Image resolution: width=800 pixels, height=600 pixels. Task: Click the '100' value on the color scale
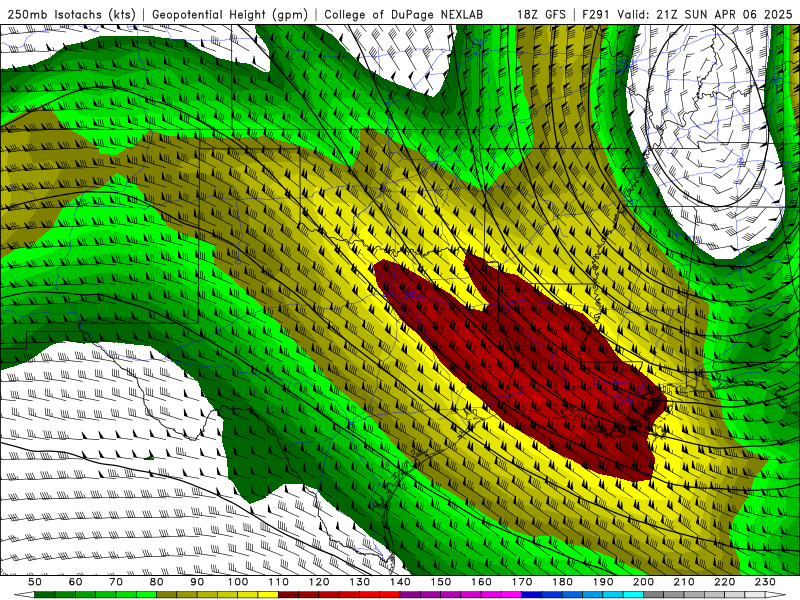pos(238,582)
